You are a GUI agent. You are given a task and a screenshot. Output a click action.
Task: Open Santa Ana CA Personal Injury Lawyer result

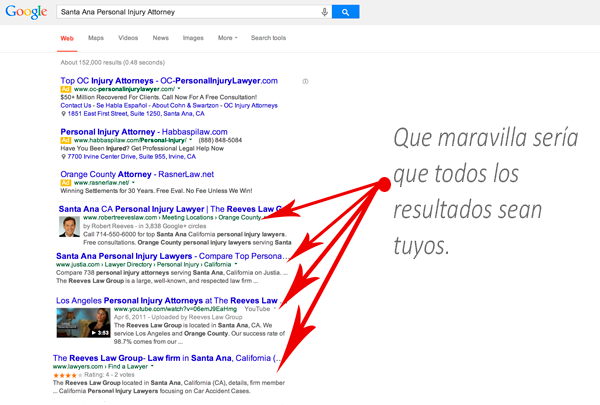click(171, 209)
